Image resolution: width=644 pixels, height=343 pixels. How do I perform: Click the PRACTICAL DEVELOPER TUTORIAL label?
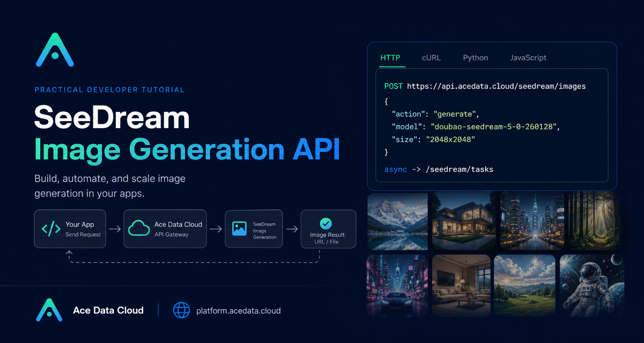[x=109, y=90]
